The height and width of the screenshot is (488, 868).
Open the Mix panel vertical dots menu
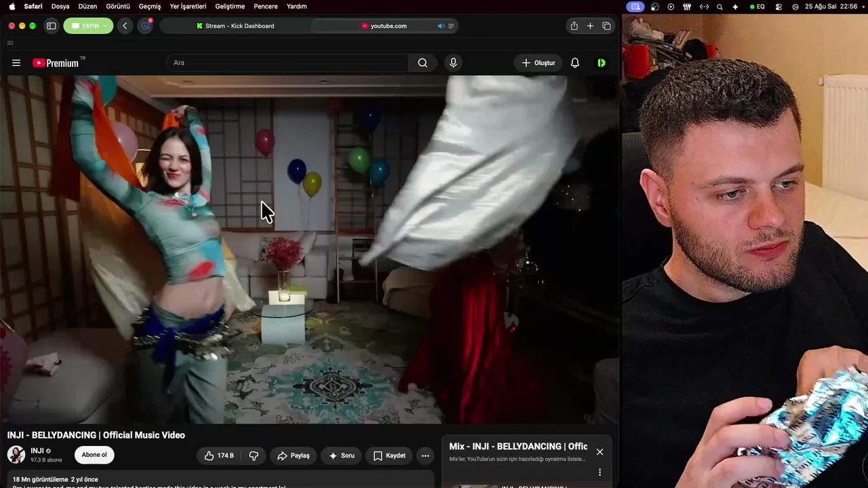599,472
